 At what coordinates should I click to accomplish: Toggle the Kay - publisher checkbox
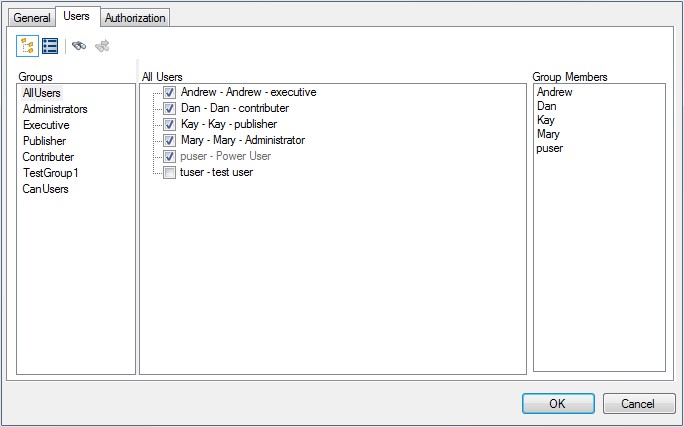tap(169, 124)
